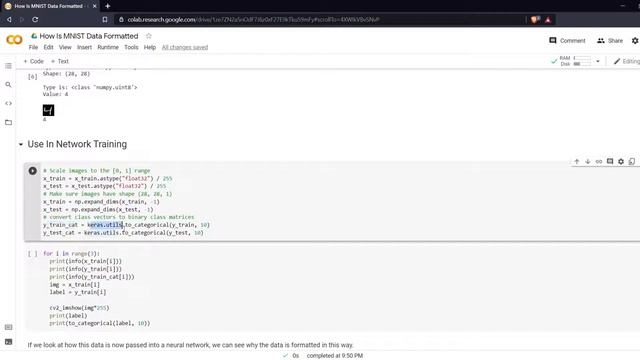Click the digit 4 output image
This screenshot has width=640, height=360.
pyautogui.click(x=49, y=110)
